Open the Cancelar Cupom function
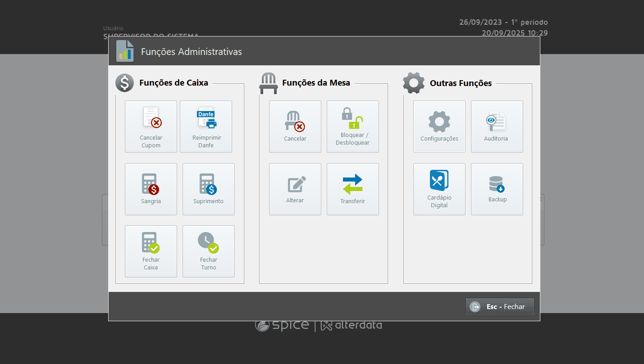 151,127
